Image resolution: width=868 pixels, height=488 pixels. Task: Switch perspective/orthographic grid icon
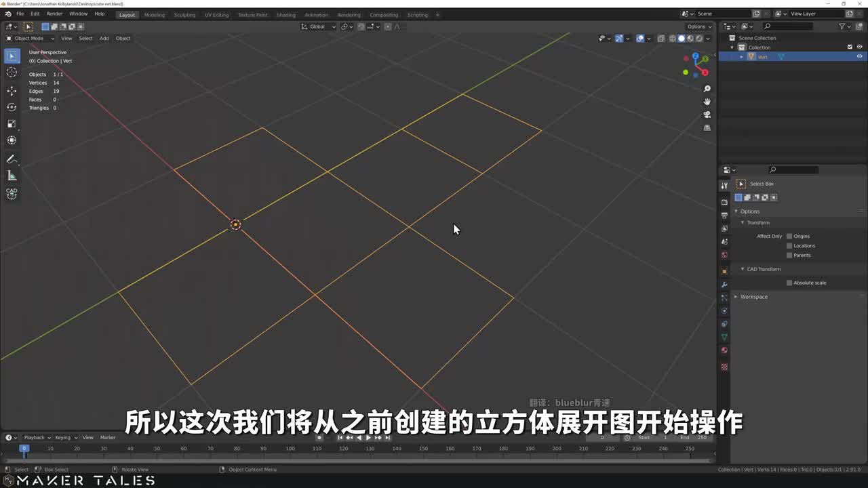coord(707,127)
